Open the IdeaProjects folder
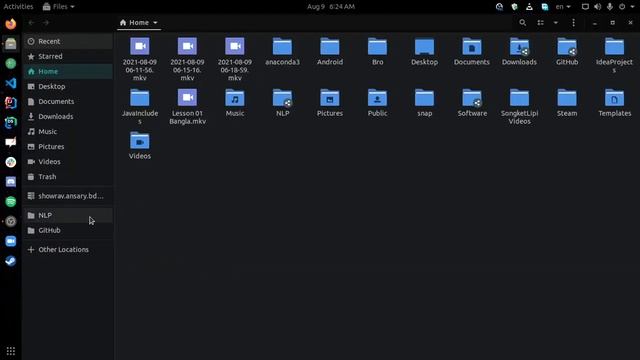The image size is (640, 360). tap(614, 55)
